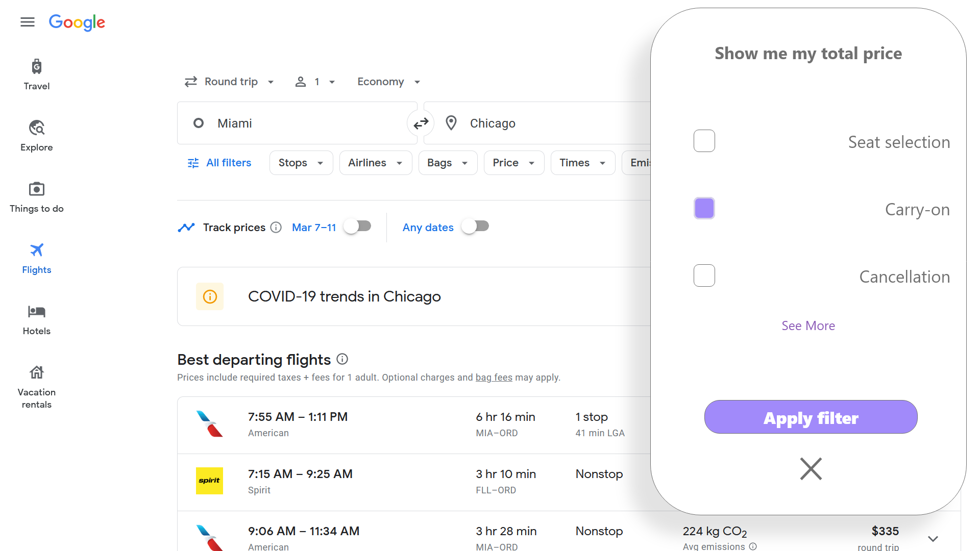
Task: Enable the Any dates tracking toggle
Action: tap(475, 227)
